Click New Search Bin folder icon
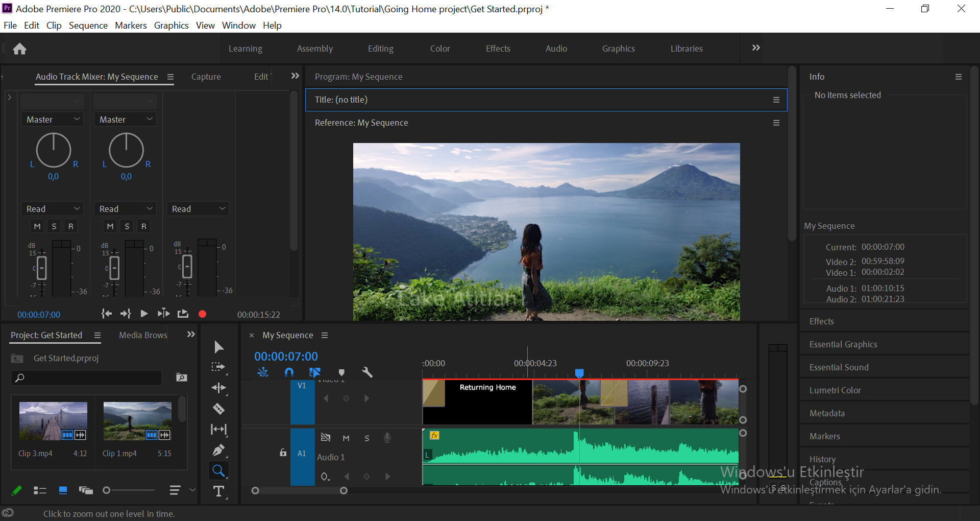This screenshot has width=980, height=521. point(182,377)
